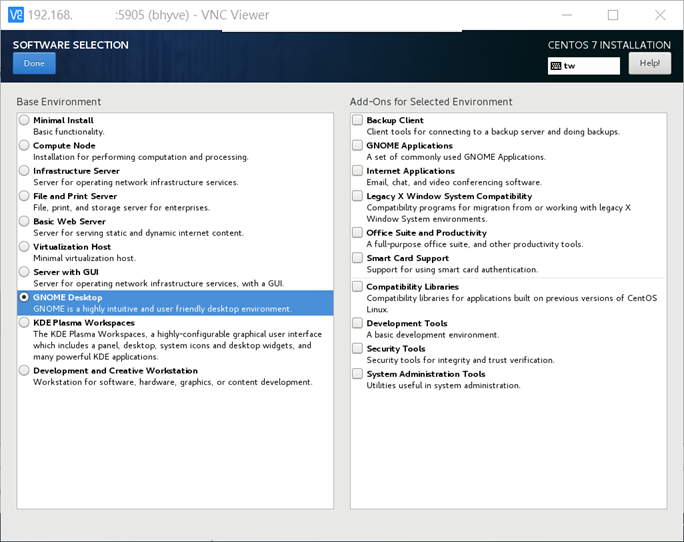Enable Backup Client checkbox
This screenshot has height=542, width=684.
357,120
